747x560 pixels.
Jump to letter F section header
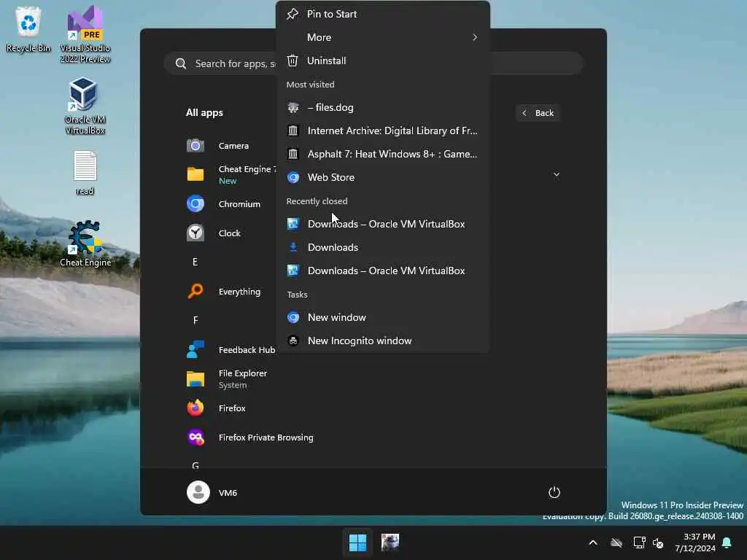pyautogui.click(x=195, y=320)
